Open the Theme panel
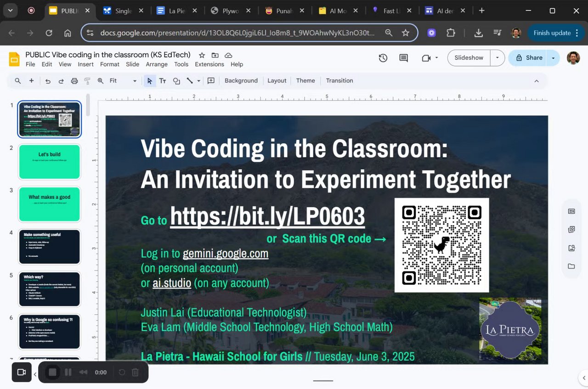The height and width of the screenshot is (389, 588). 305,81
